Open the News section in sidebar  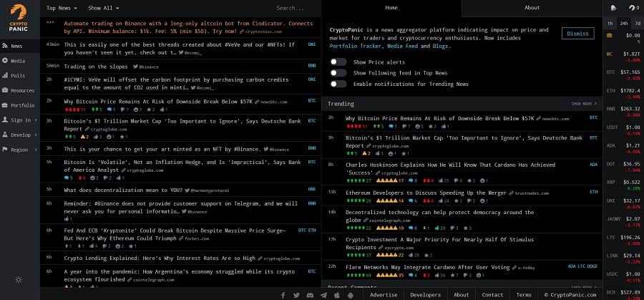point(20,46)
